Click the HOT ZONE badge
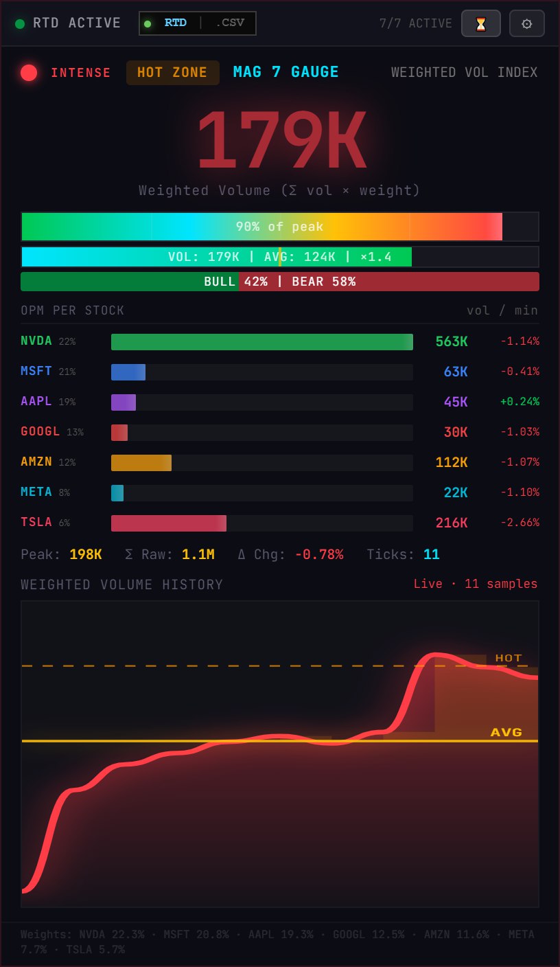 (172, 73)
